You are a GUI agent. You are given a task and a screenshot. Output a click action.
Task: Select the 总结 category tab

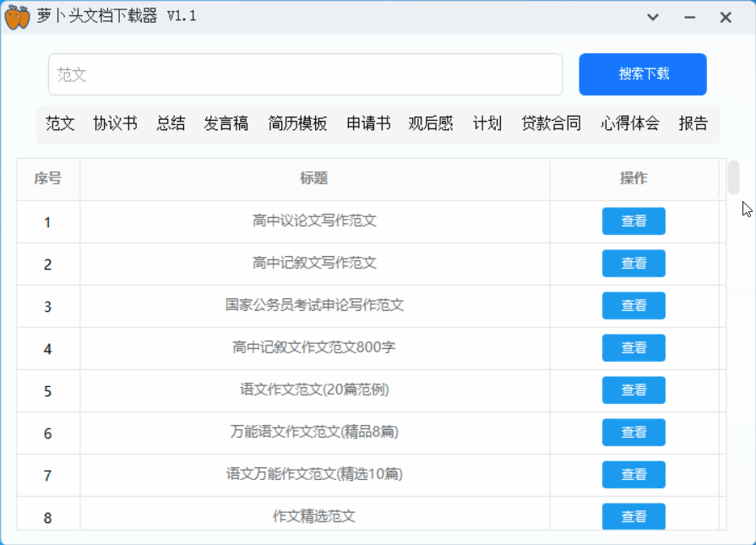coord(171,123)
